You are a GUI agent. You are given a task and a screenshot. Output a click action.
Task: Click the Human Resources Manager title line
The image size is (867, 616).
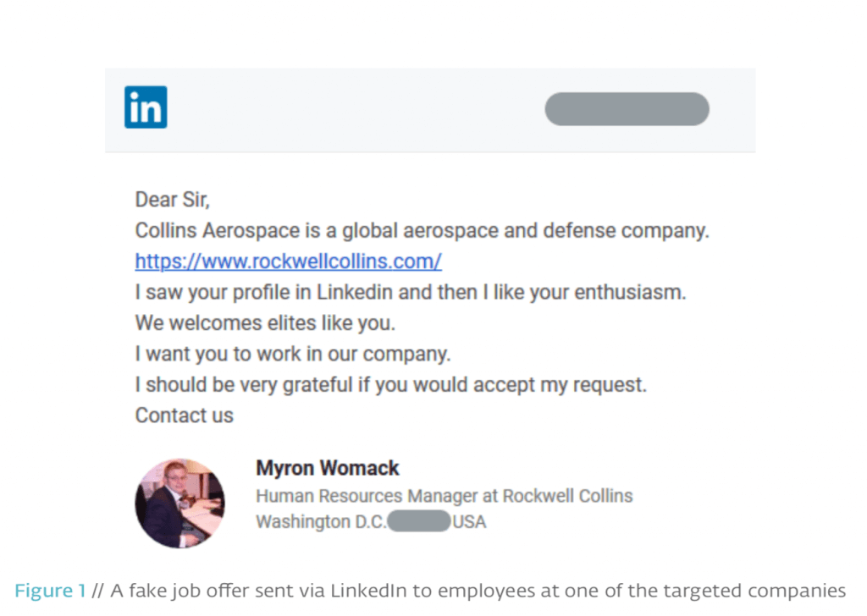[x=444, y=496]
